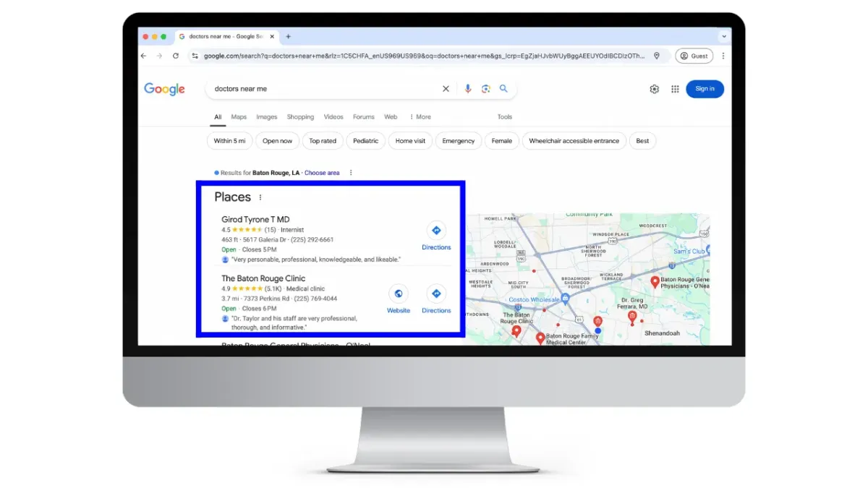Switch to the Images tab
This screenshot has height=488, width=868.
tap(266, 117)
